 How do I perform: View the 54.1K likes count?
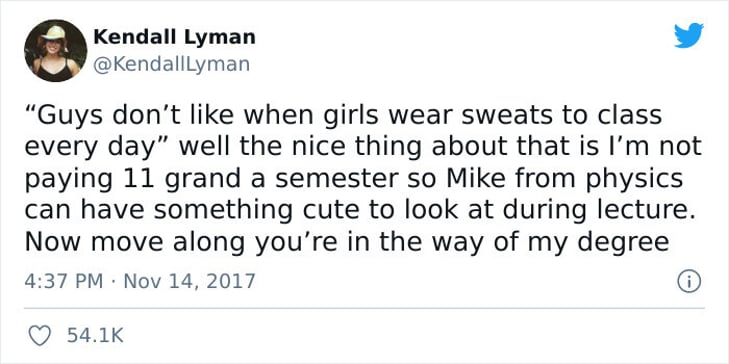[x=95, y=335]
